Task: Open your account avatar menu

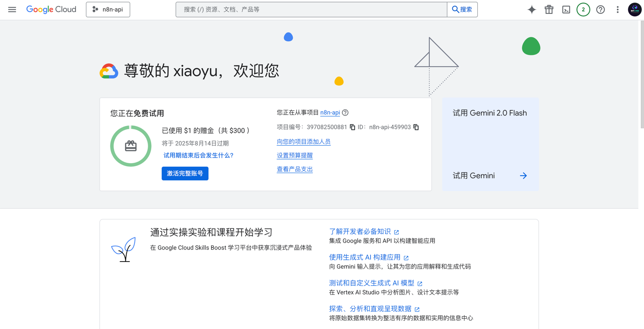Action: coord(635,9)
